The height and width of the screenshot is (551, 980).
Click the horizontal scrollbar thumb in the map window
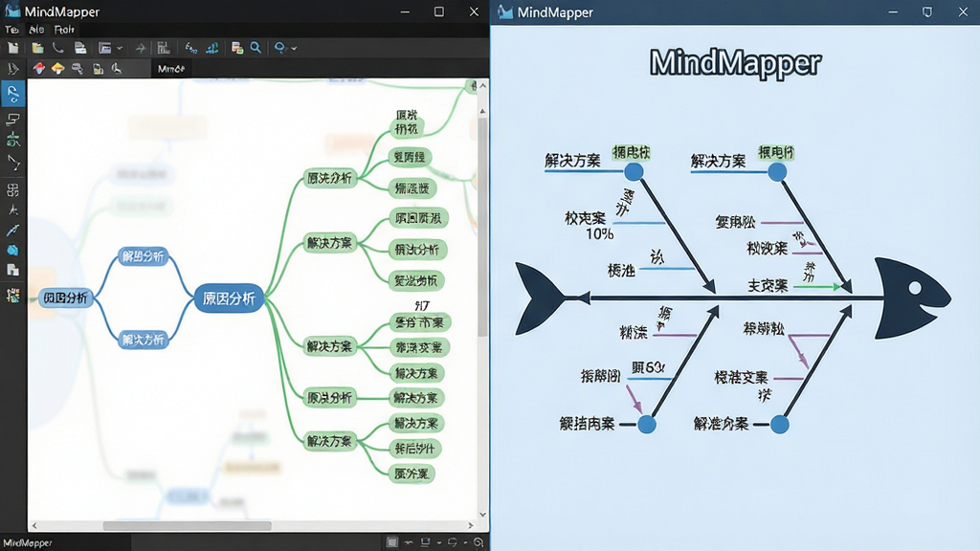pyautogui.click(x=187, y=525)
